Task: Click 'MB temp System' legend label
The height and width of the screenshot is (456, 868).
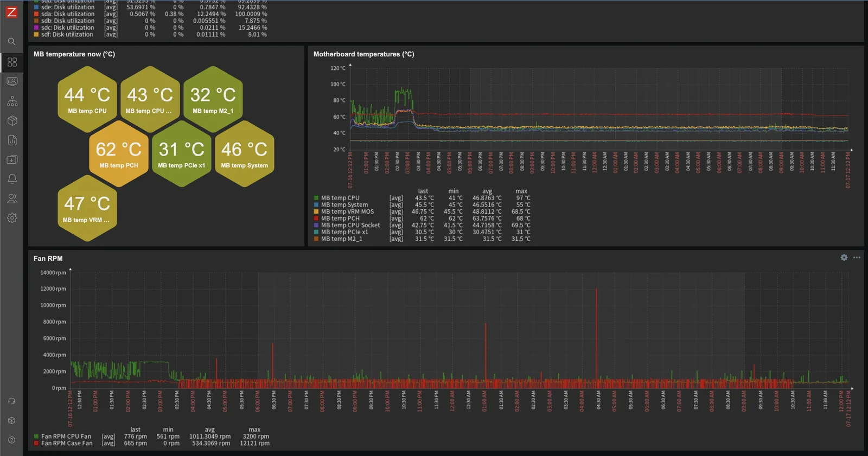Action: pos(344,205)
